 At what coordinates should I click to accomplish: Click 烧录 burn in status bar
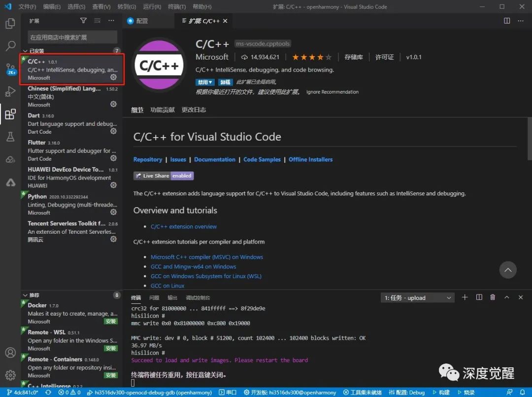click(466, 392)
